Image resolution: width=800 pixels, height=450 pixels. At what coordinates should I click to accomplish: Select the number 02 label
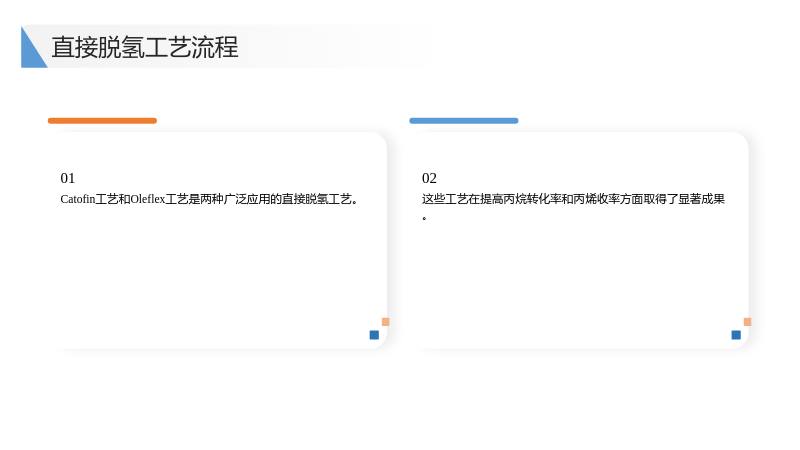429,178
